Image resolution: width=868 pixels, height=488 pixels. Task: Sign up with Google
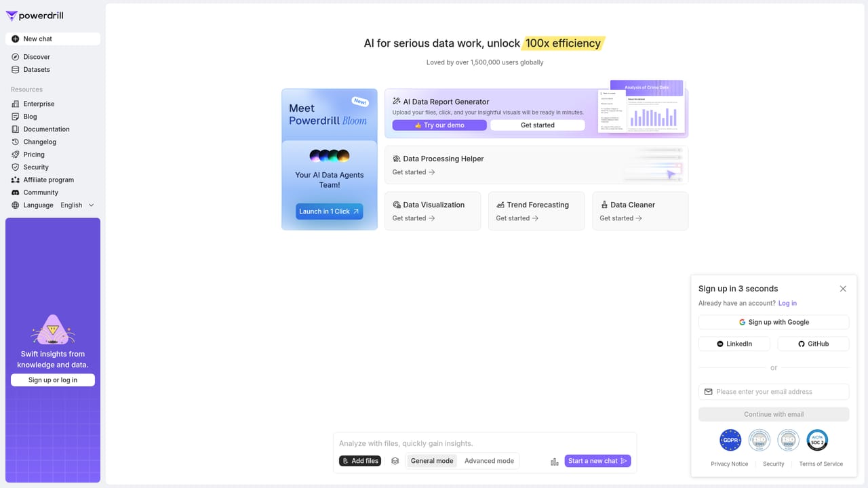pos(774,323)
